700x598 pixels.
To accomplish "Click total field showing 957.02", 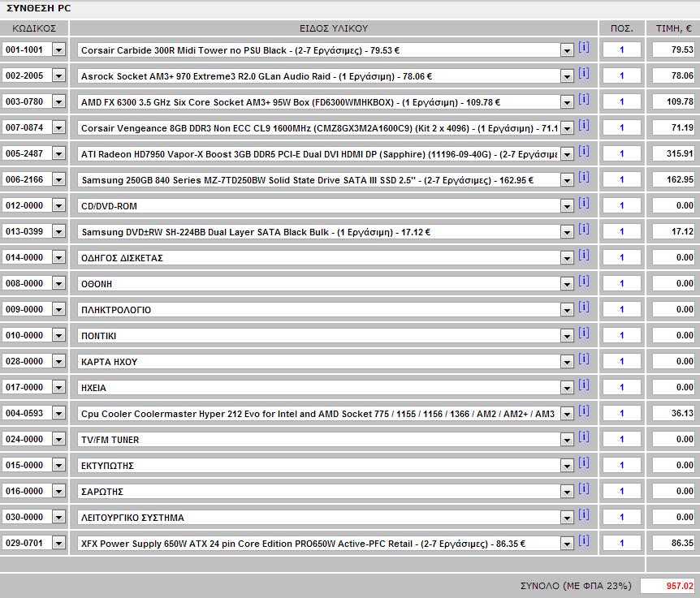I will tap(668, 586).
